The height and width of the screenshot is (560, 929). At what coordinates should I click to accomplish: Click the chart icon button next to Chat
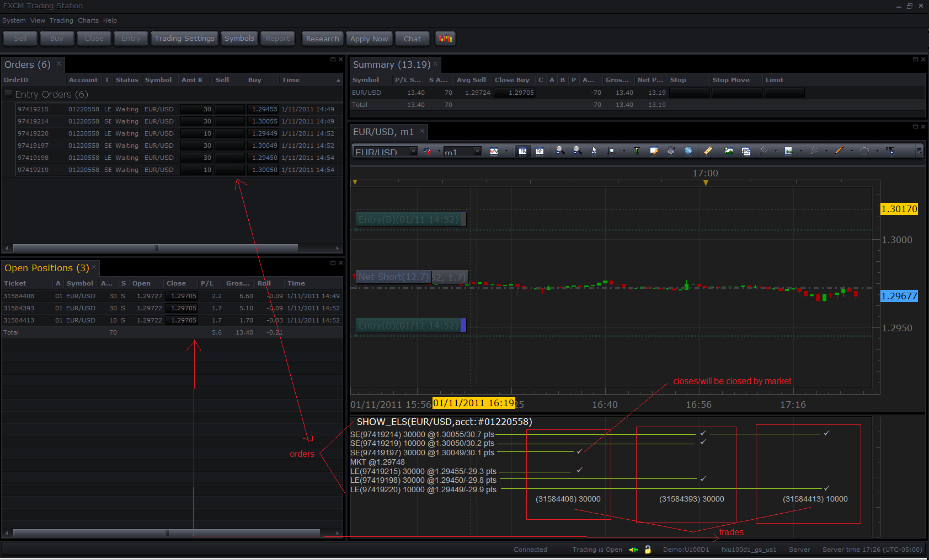point(445,39)
